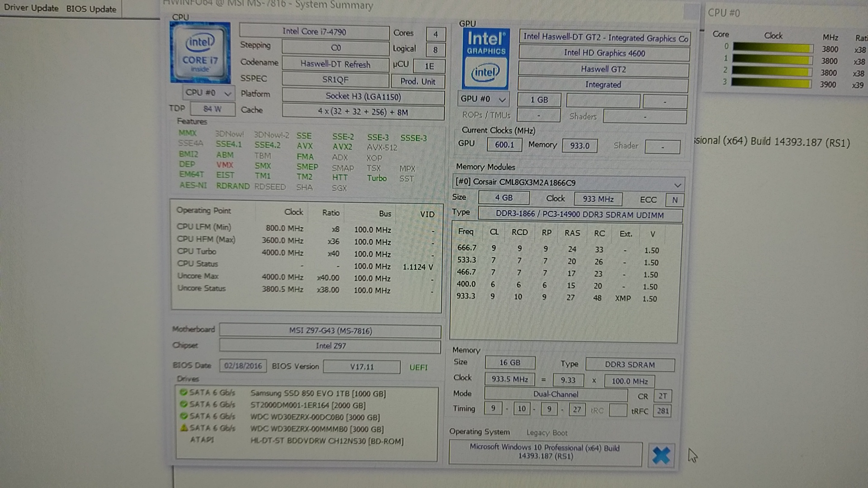
Task: Click the Intel Core i7 logo badge
Action: [200, 52]
